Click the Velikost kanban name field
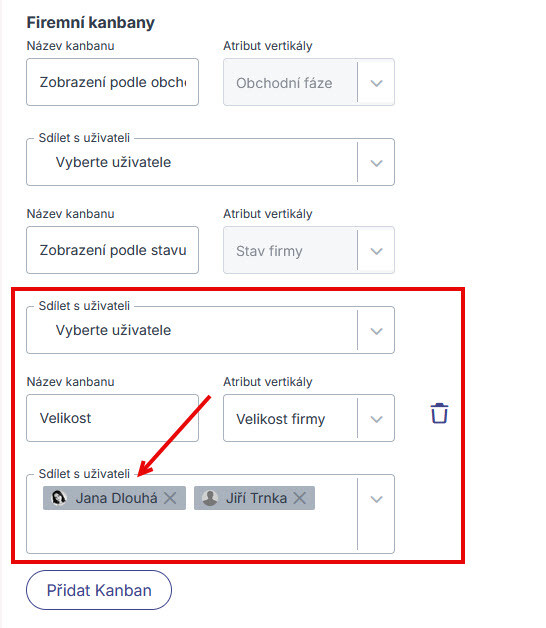 [x=113, y=418]
